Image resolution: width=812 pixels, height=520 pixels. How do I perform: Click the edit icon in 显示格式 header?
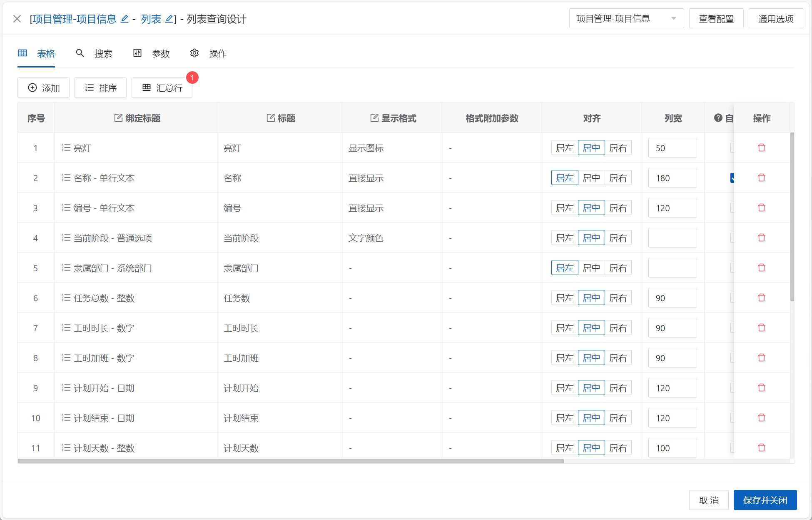[374, 118]
